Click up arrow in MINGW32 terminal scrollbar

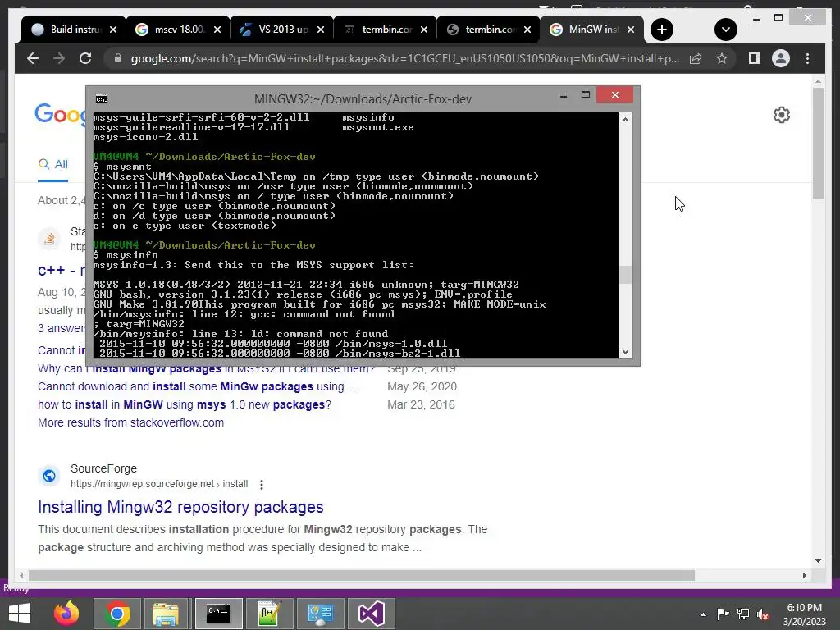(x=625, y=120)
